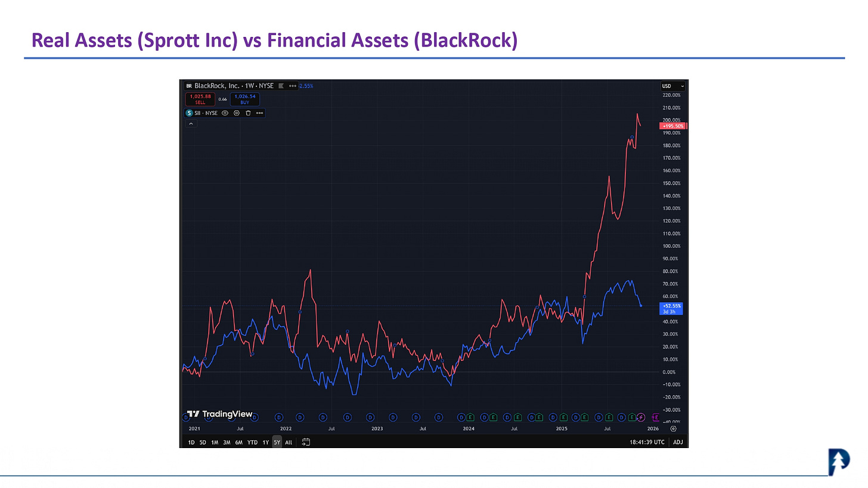The height and width of the screenshot is (488, 868).
Task: Open axis settings gear at bottom right
Action: 674,428
